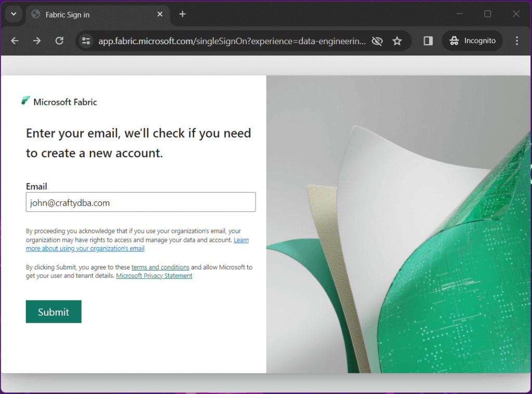Close the Fabric Sign in tab
This screenshot has height=394, width=532.
coord(160,14)
